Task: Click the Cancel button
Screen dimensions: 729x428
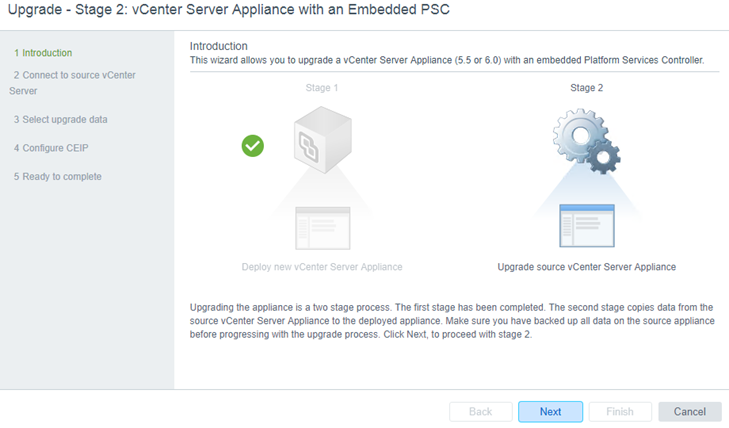Action: [x=690, y=412]
